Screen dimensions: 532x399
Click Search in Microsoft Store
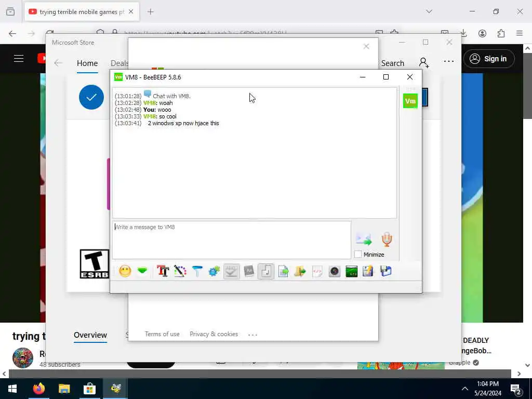click(x=393, y=63)
